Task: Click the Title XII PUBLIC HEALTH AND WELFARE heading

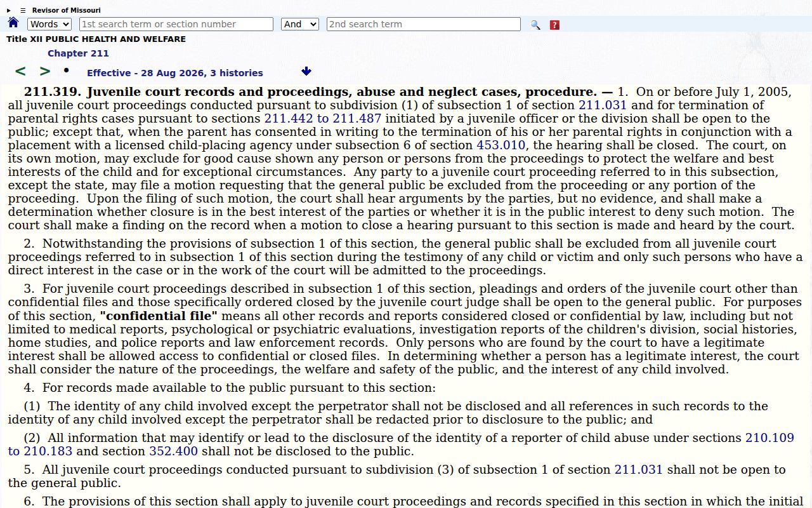Action: click(x=96, y=39)
